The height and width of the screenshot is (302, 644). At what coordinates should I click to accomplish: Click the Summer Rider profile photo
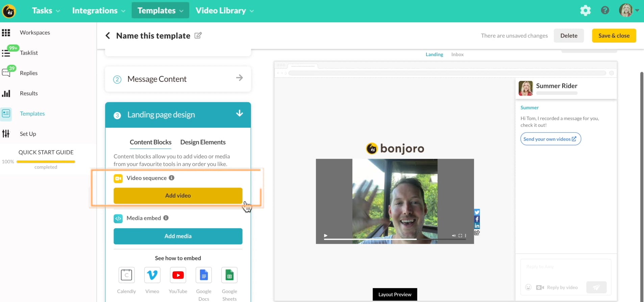[x=525, y=88]
